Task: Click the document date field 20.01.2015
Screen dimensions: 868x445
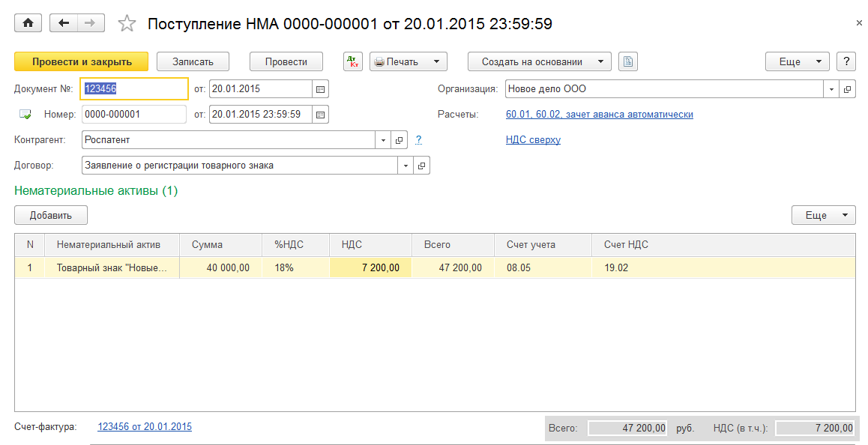Action: point(261,89)
